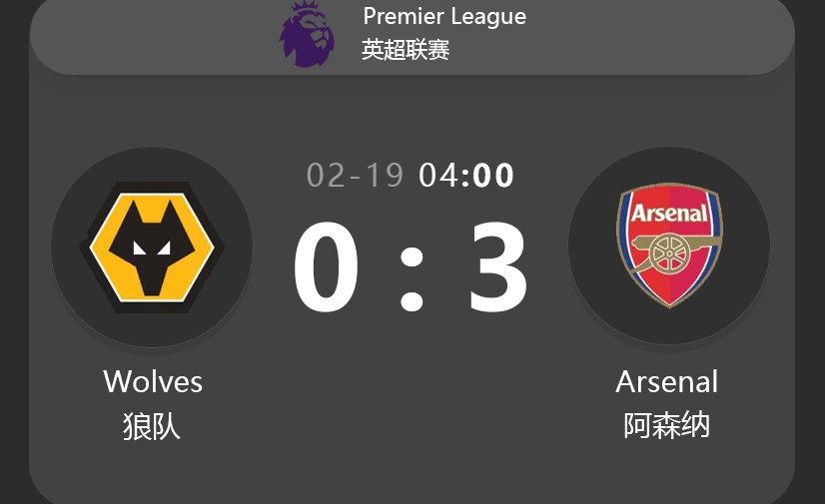Click the kickoff time "04:00"
The image size is (825, 504).
[x=466, y=176]
